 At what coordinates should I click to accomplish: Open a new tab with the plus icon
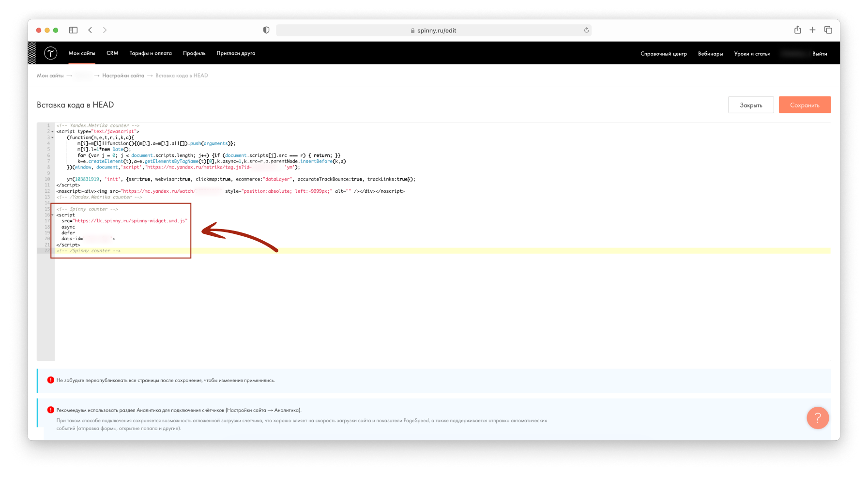coord(812,30)
